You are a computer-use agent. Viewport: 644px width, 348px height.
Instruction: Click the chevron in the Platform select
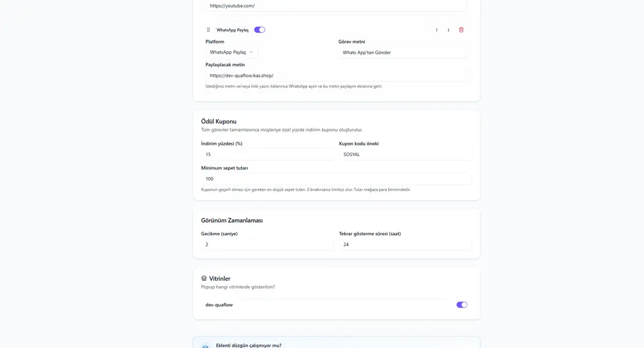[x=251, y=52]
